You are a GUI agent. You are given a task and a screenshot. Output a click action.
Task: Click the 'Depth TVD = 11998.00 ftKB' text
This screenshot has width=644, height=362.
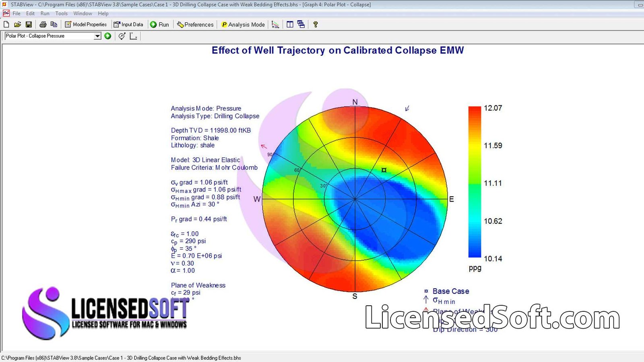tap(211, 130)
